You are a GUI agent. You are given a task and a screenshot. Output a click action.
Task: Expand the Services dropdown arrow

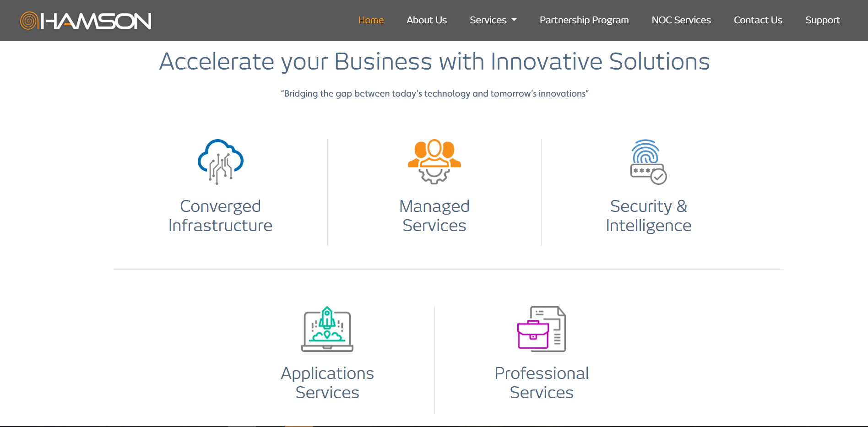[514, 20]
